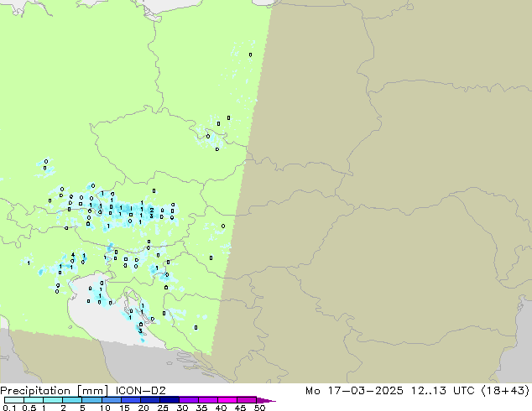Click the 2–5 mm legend color swatch
The height and width of the screenshot is (411, 532).
72,400
